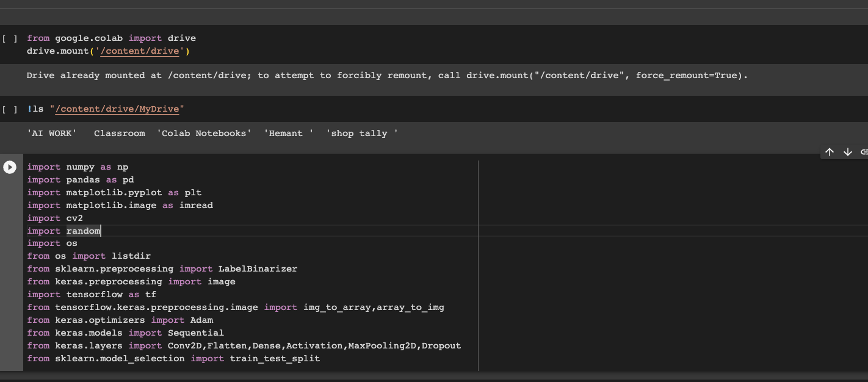Click the word 'random' in import line

[84, 231]
